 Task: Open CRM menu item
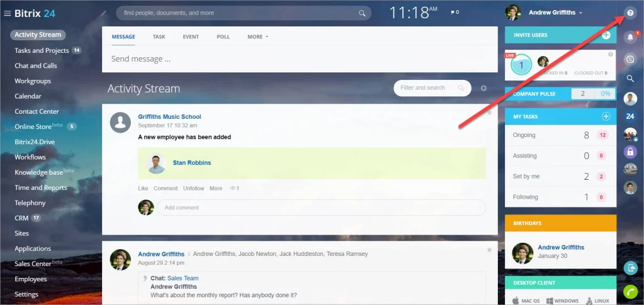tap(21, 218)
